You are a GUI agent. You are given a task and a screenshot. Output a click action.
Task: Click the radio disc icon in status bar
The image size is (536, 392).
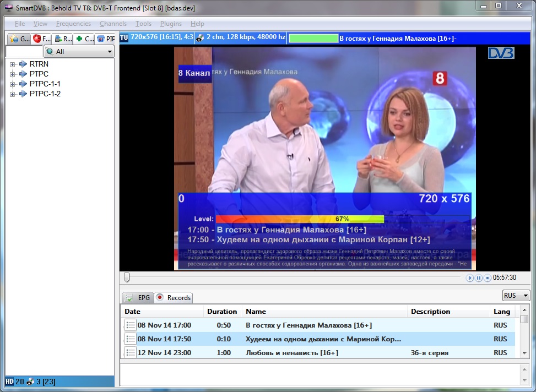[x=31, y=382]
